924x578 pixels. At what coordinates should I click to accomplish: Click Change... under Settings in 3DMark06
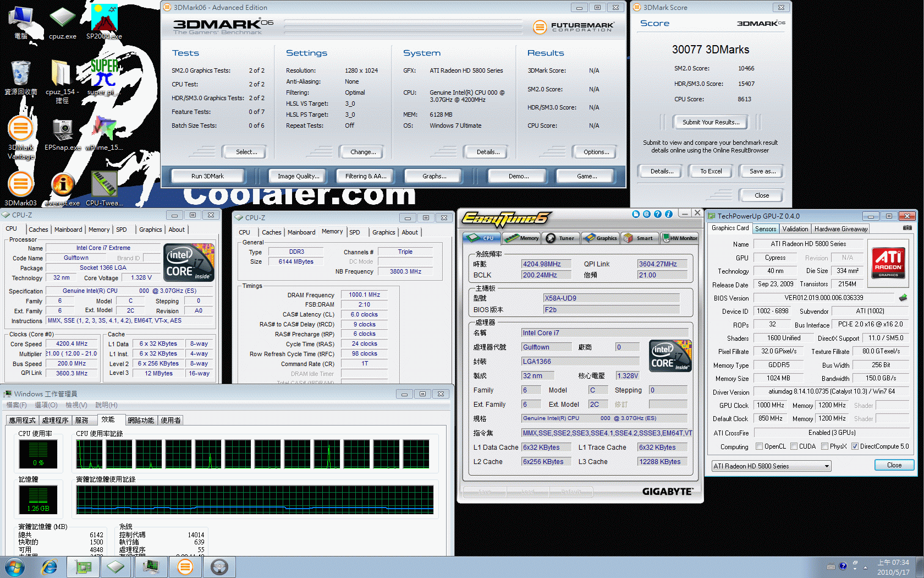click(363, 152)
